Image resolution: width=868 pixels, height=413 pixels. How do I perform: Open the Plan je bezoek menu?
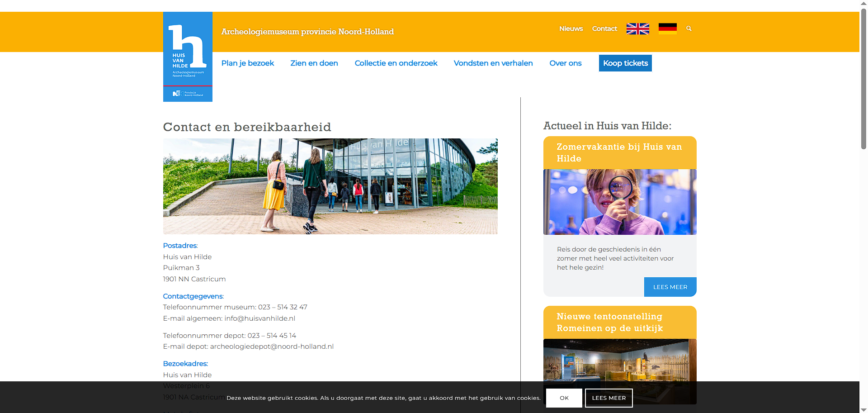tap(247, 63)
